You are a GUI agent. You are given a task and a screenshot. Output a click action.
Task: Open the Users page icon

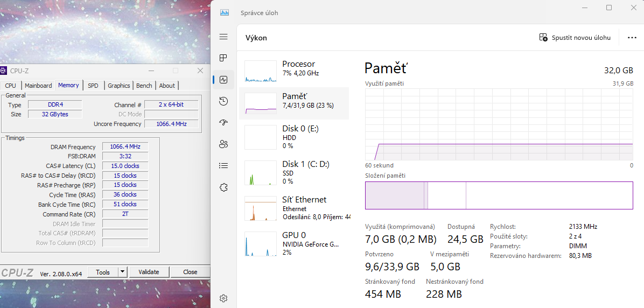pyautogui.click(x=223, y=144)
